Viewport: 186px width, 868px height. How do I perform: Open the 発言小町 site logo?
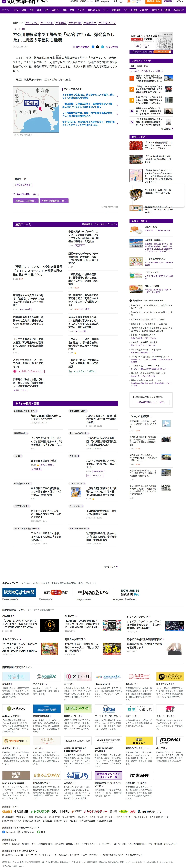(x=16, y=676)
